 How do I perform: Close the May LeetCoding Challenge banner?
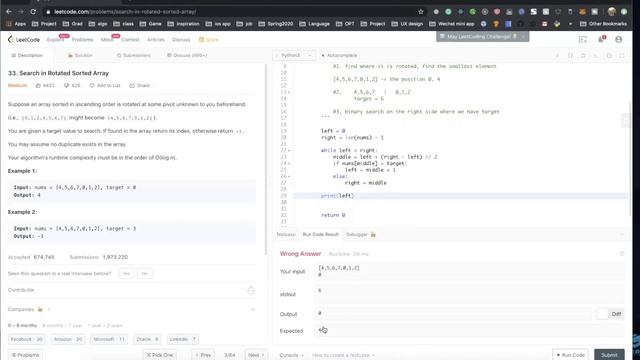523,37
